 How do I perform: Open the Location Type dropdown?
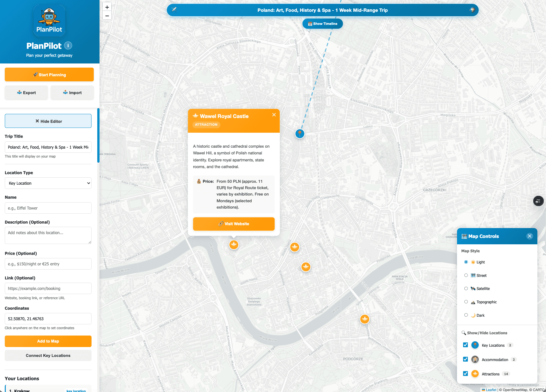(x=48, y=183)
